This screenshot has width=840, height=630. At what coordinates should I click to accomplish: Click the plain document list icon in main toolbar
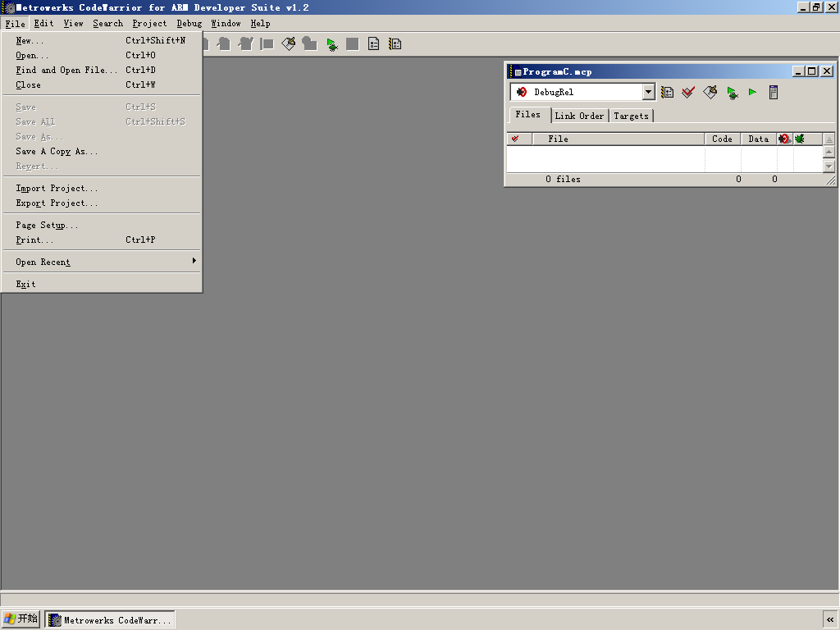tap(374, 44)
